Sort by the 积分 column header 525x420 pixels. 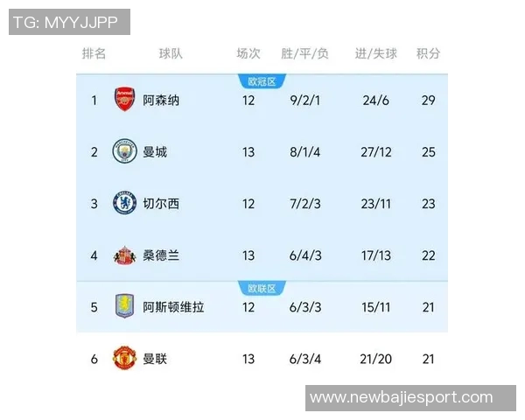(428, 53)
